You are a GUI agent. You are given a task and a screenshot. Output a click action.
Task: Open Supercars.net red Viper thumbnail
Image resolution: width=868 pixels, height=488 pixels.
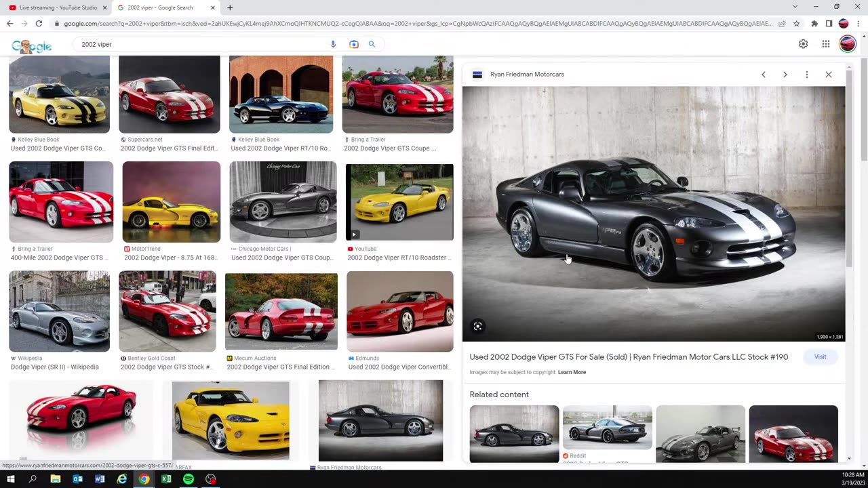[x=170, y=94]
